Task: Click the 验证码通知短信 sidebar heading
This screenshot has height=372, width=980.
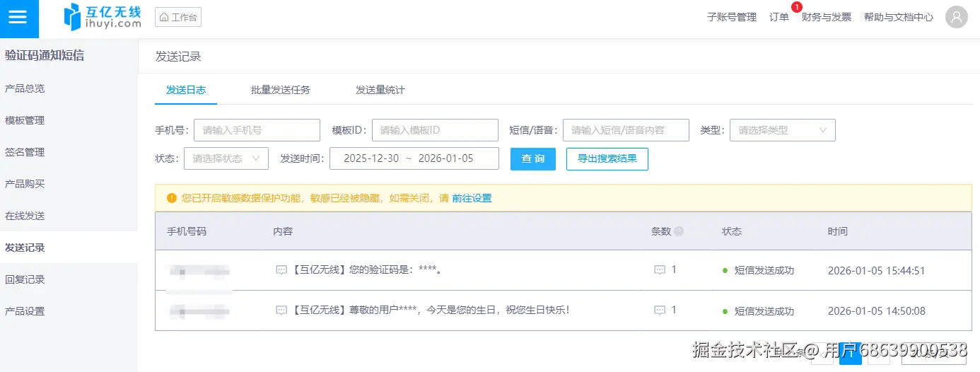Action: (x=45, y=55)
